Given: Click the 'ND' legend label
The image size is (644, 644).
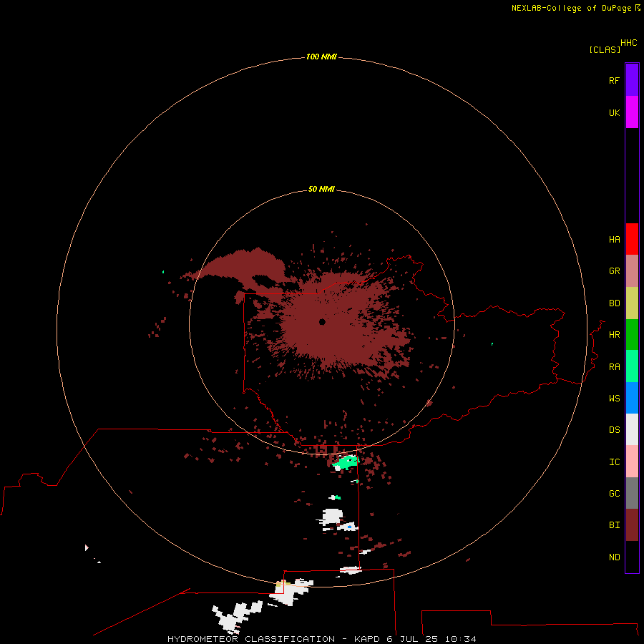Looking at the screenshot, I should (614, 557).
